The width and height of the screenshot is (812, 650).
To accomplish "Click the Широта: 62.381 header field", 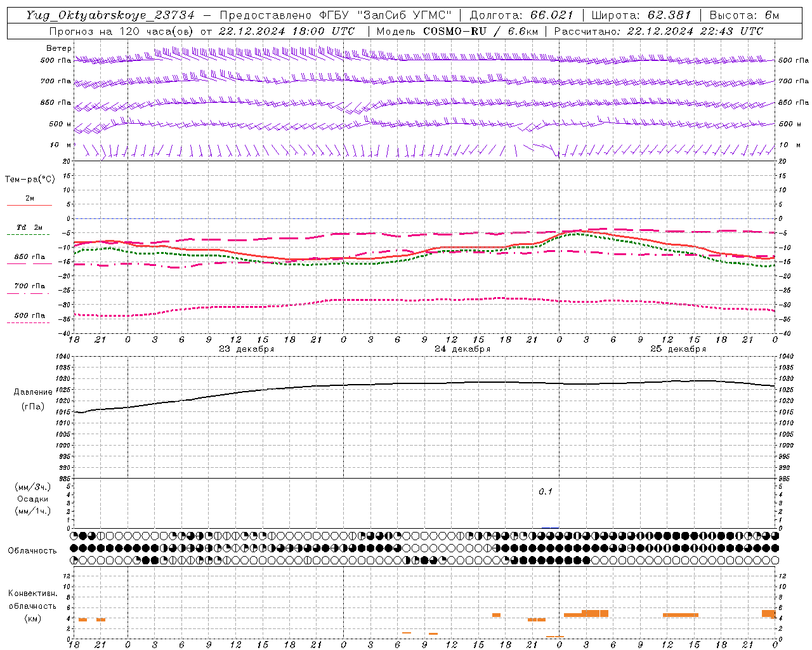I will pos(641,15).
